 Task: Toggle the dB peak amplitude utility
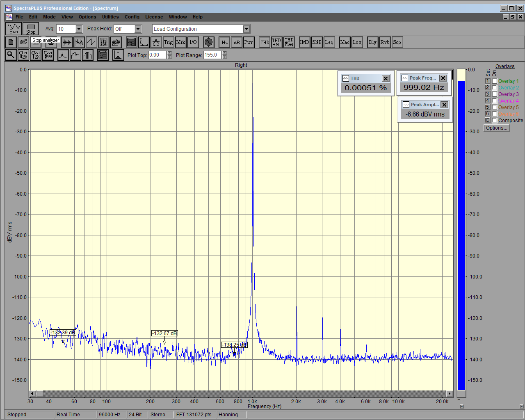237,42
